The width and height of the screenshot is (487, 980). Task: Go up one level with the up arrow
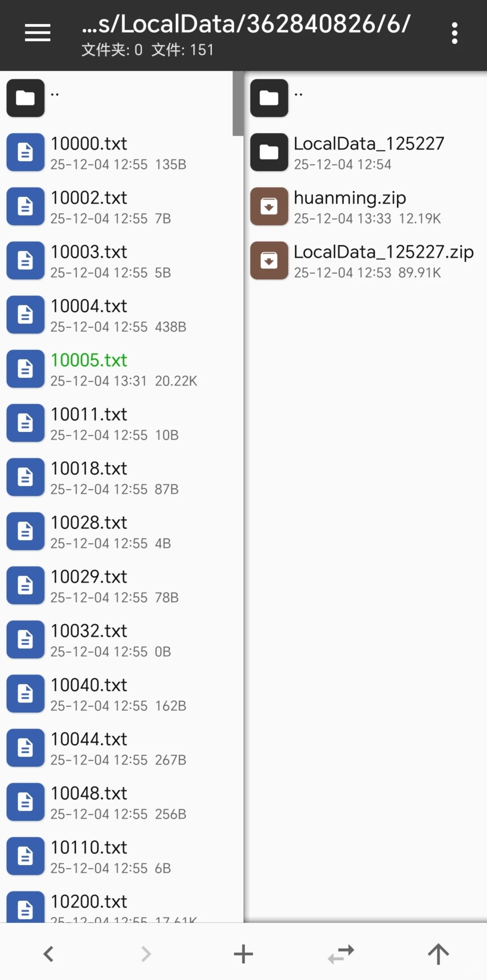[438, 954]
